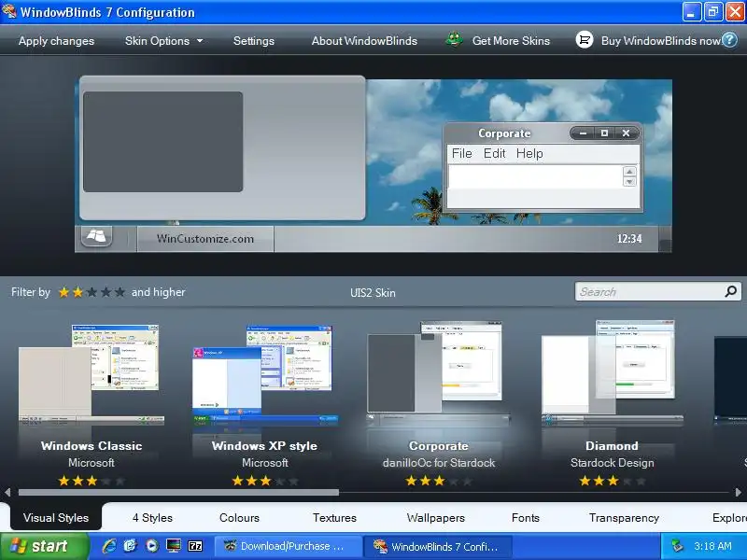Image resolution: width=747 pixels, height=560 pixels.
Task: Set the filter to three stars
Action: pos(92,292)
